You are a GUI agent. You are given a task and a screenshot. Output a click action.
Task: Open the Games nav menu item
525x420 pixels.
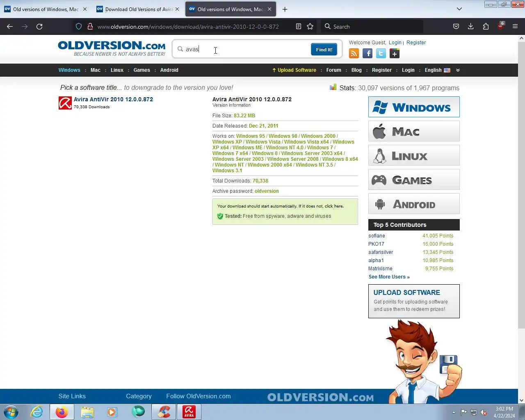pos(142,70)
